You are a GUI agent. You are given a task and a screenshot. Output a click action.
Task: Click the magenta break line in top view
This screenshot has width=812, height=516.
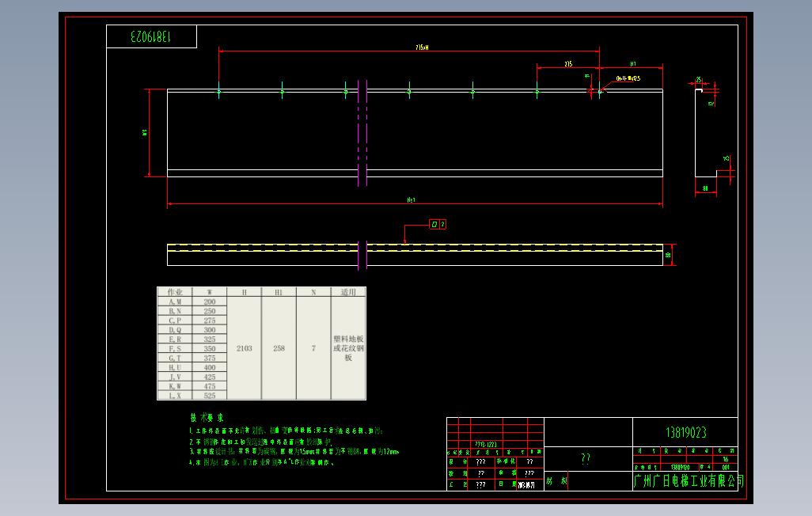pos(362,133)
